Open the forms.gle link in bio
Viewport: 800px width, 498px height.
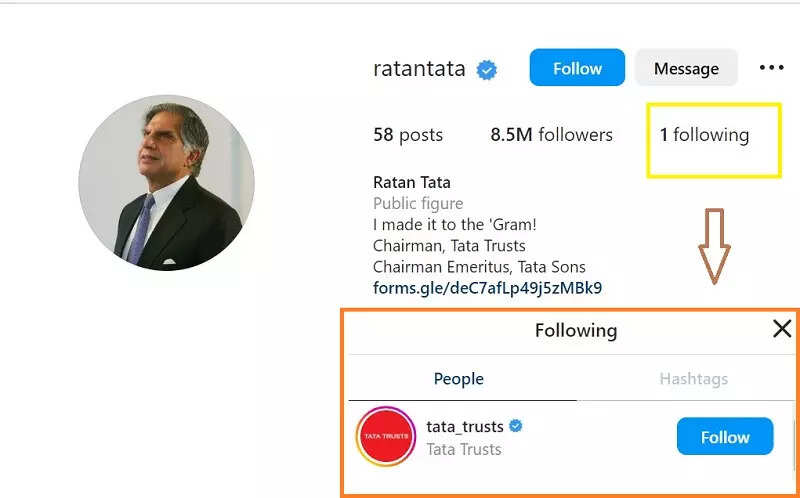[487, 288]
